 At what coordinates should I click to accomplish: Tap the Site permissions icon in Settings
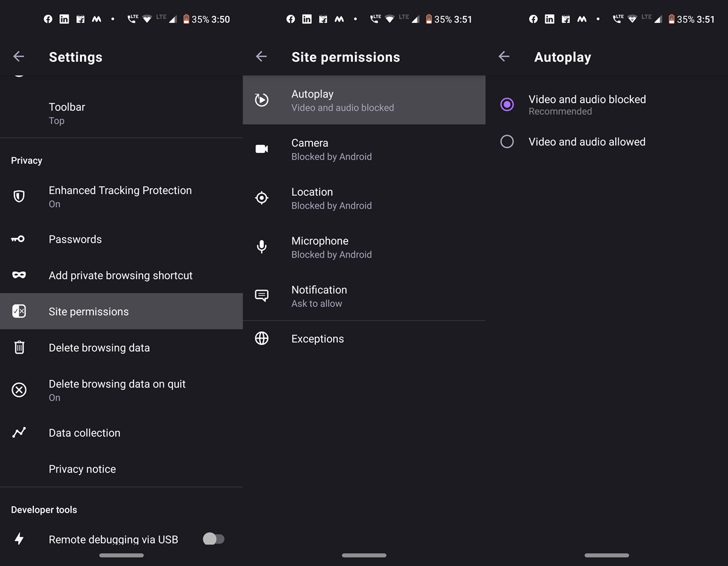pos(19,311)
